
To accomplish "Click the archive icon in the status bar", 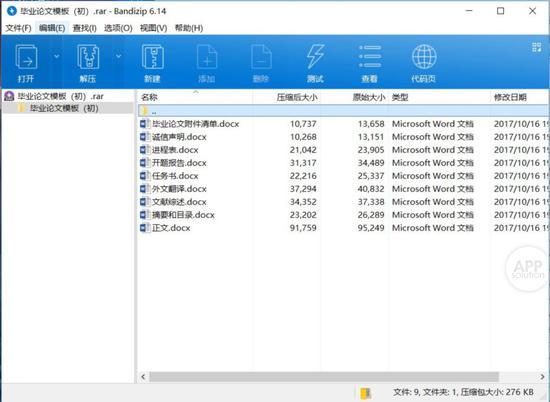I will pos(365,393).
